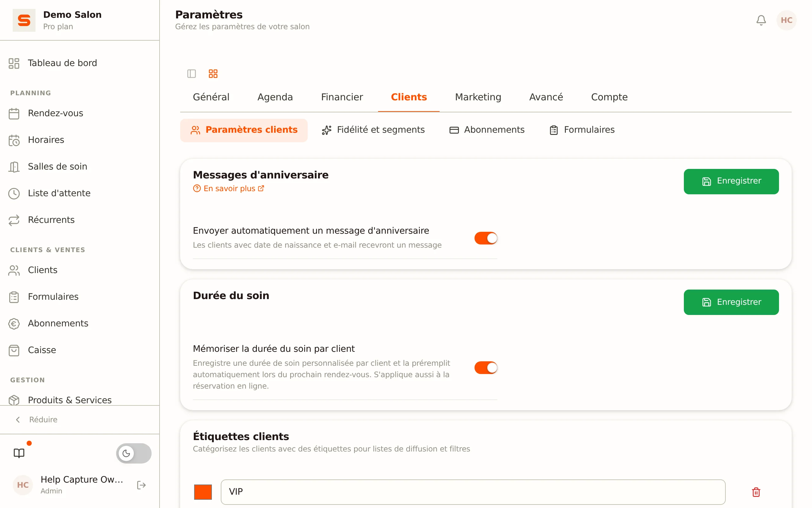Switch to the sidebar layout view icon
The width and height of the screenshot is (812, 508).
point(192,74)
